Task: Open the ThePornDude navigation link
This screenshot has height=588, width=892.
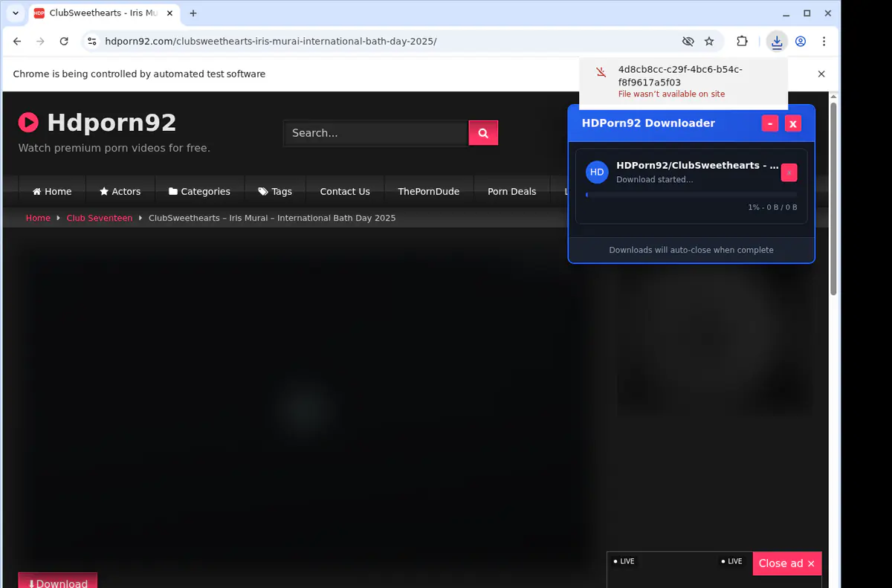Action: 429,191
